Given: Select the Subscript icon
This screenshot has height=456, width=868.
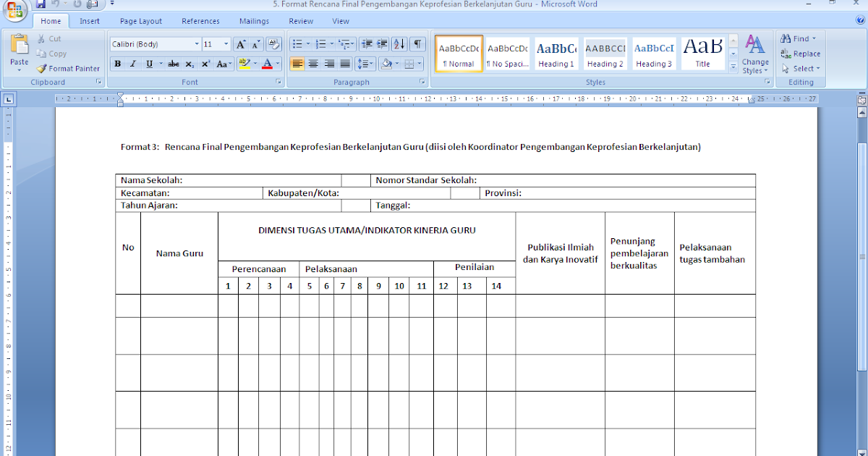Looking at the screenshot, I should (x=190, y=64).
